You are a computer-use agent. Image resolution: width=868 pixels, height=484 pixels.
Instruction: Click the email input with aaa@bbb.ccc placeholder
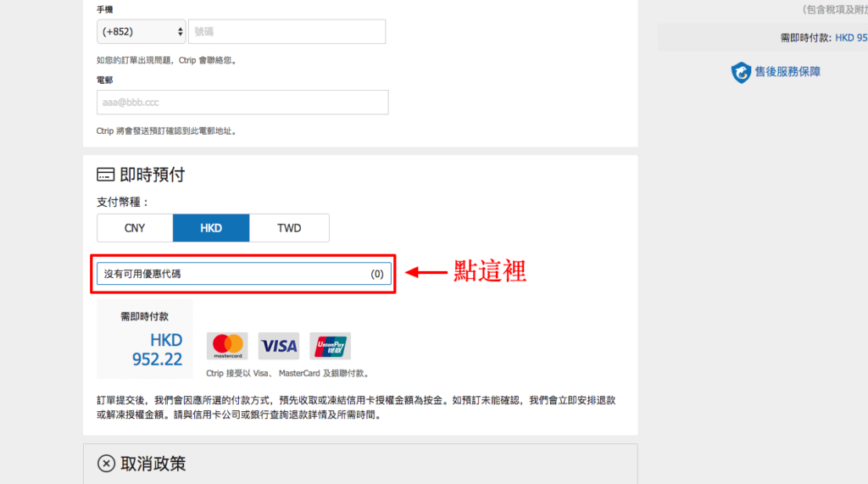pyautogui.click(x=242, y=103)
